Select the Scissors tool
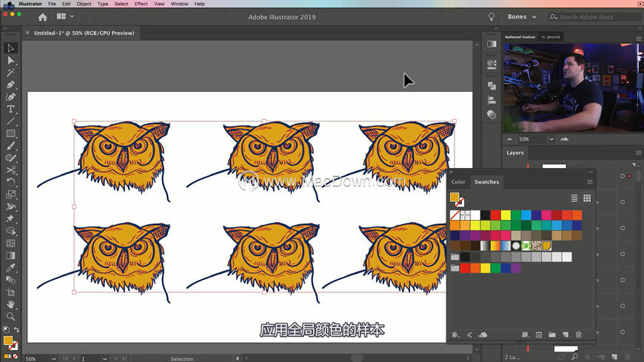Viewport: 644px width, 362px height. point(10,170)
